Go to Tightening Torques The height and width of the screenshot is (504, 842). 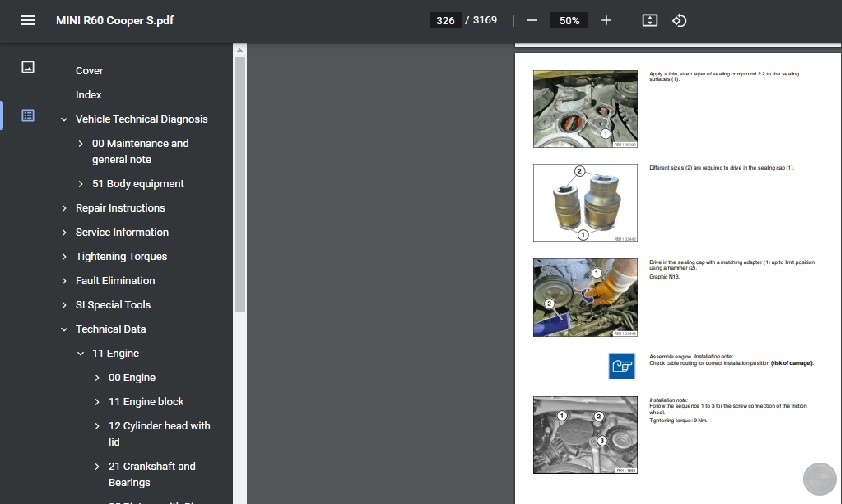pyautogui.click(x=121, y=257)
